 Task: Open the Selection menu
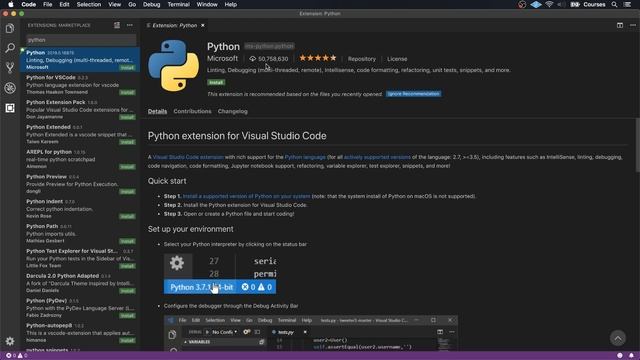(89, 4)
